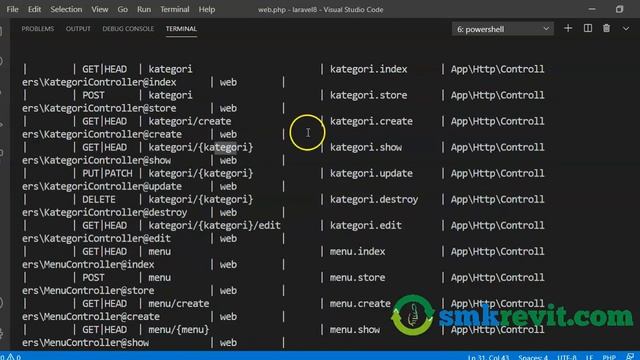
Task: Kill the terminal with the trash icon
Action: click(607, 29)
